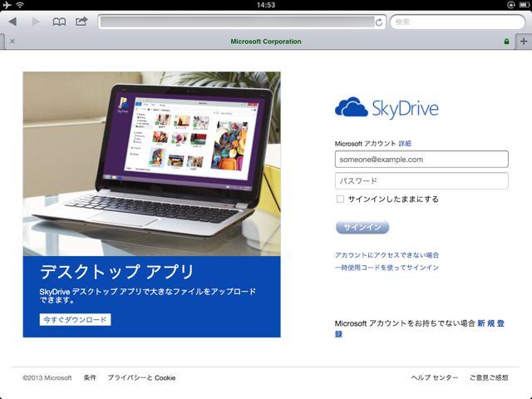Open プライバシーと Cookie footer link

coord(141,377)
